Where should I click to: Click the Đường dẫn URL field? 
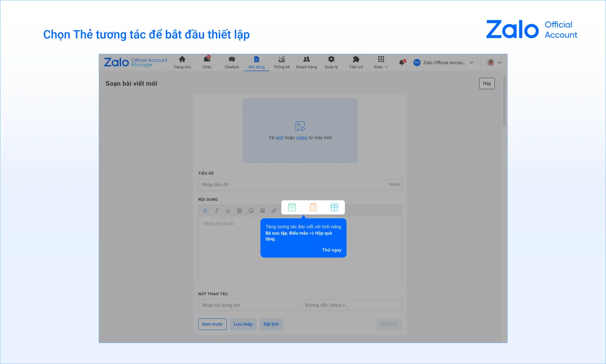(352, 305)
